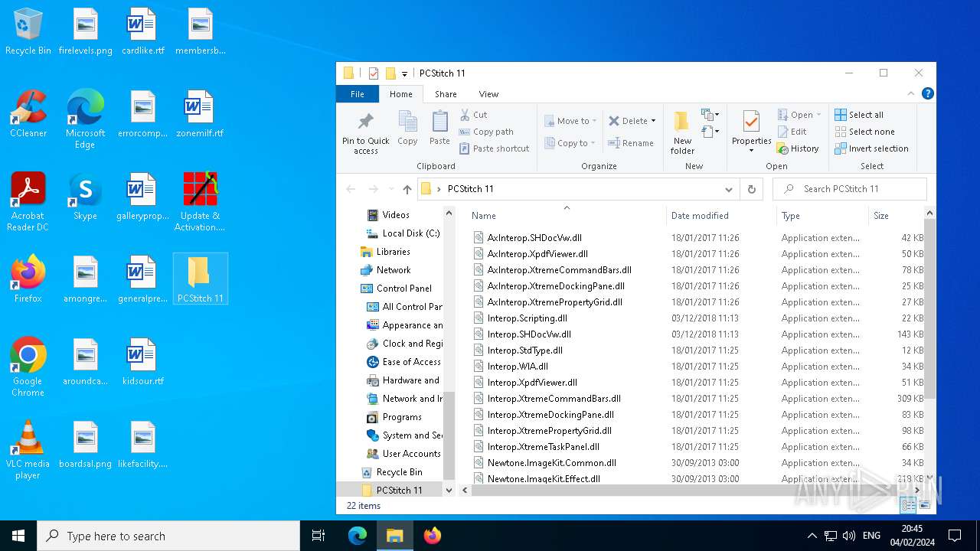
Task: Open the Windows Start menu
Action: pyautogui.click(x=18, y=536)
